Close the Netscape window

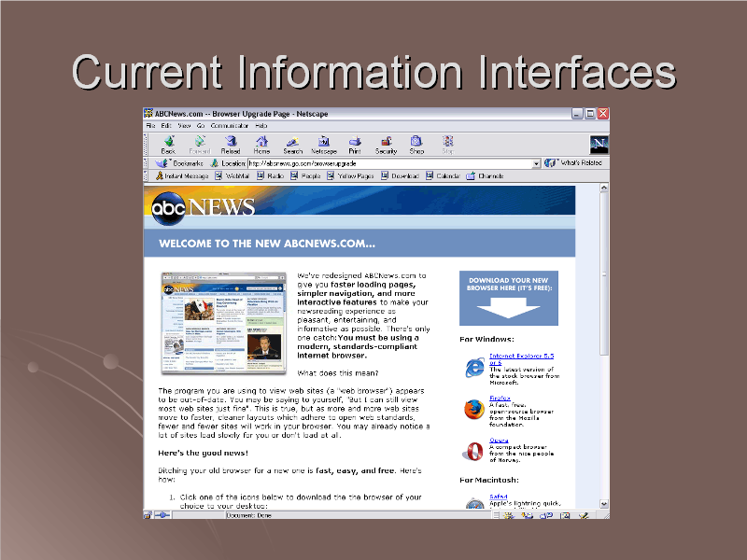[603, 114]
